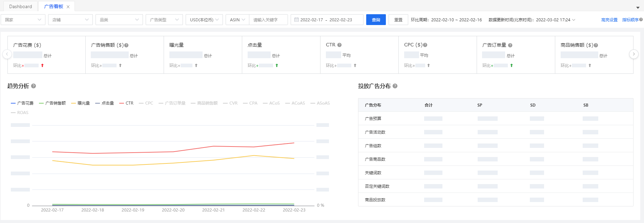Viewport: 644px width, 223px height.
Task: Click the 查询 search button
Action: pyautogui.click(x=376, y=20)
